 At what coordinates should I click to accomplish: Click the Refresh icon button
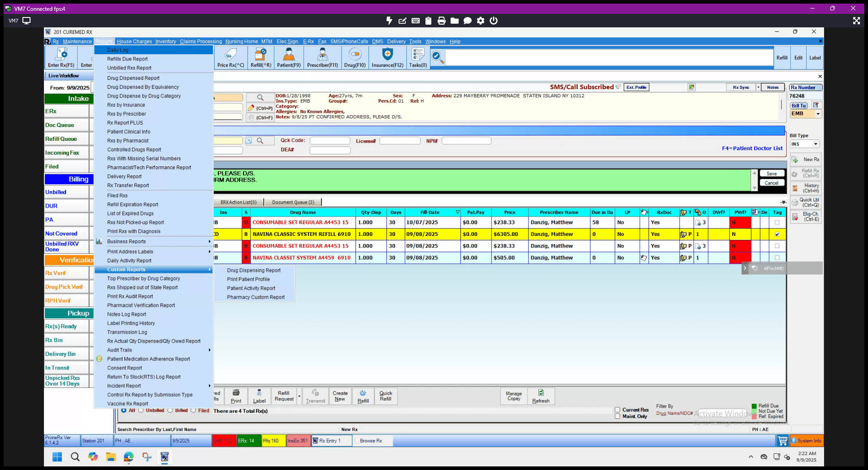(x=541, y=396)
